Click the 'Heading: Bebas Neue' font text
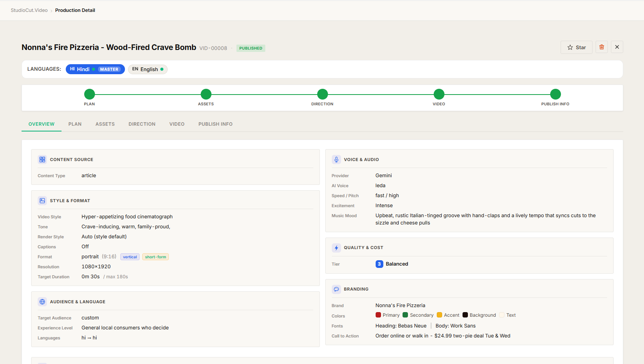Viewport: 644px width, 364px height. point(401,326)
